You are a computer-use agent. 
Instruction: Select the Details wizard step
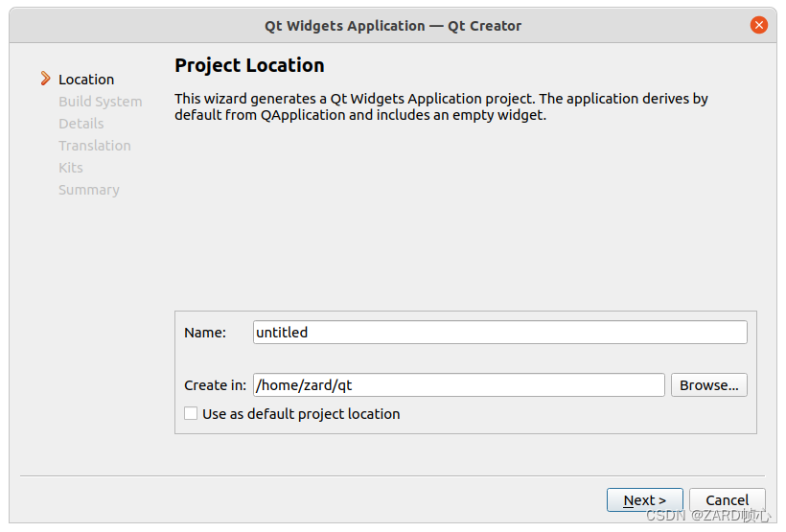[81, 124]
